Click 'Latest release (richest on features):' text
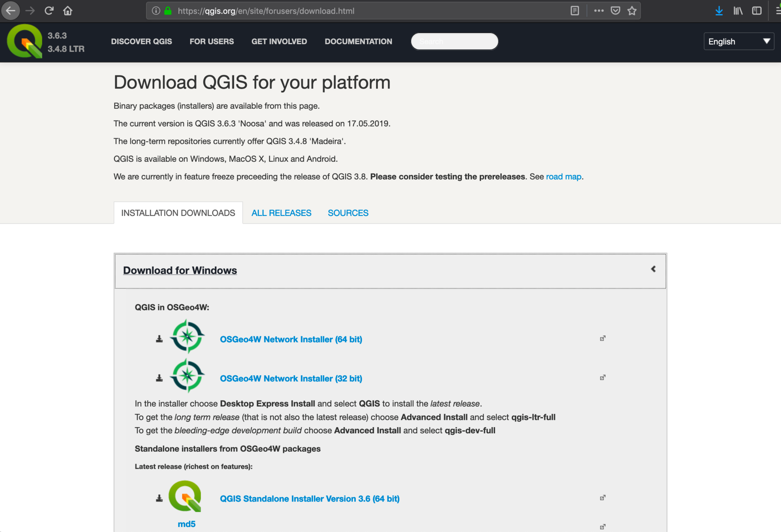This screenshot has height=532, width=781. pyautogui.click(x=194, y=466)
